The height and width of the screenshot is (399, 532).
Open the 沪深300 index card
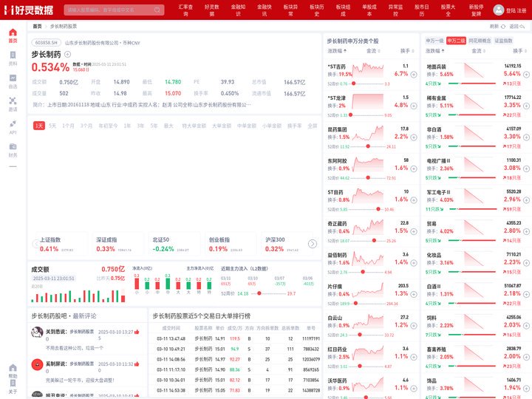285,245
